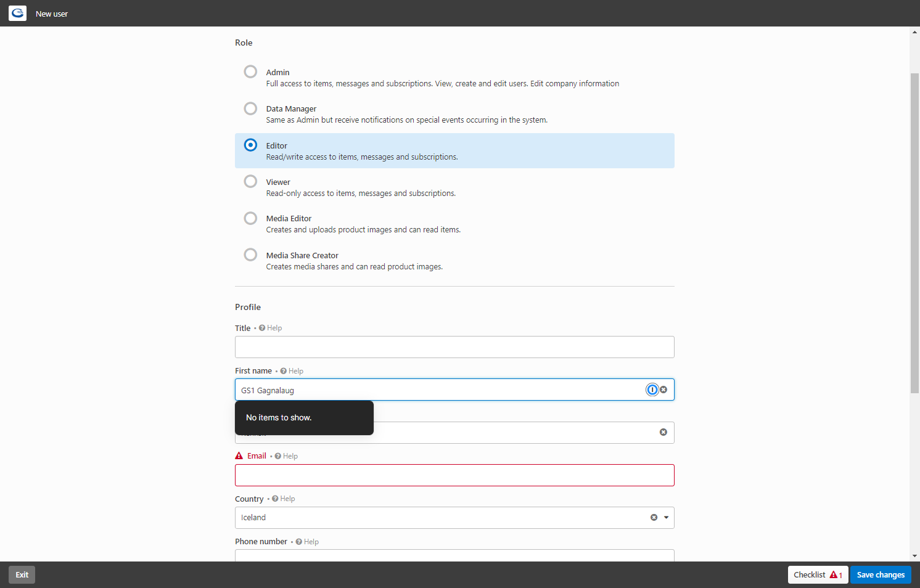920x588 pixels.
Task: Click the scrollbar up arrow
Action: [915, 31]
